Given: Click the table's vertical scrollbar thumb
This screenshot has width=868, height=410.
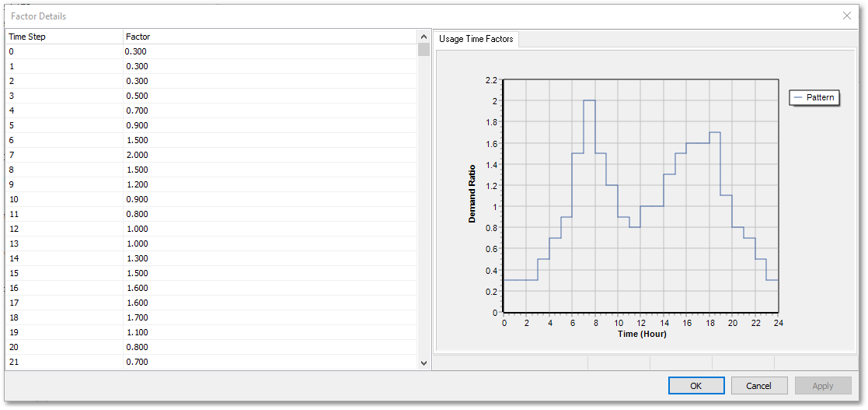Looking at the screenshot, I should tap(424, 50).
